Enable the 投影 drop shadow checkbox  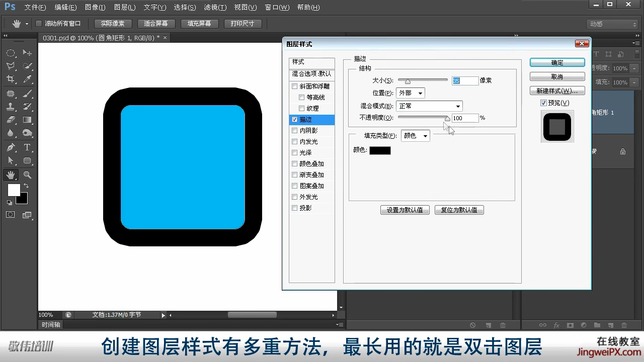(295, 208)
